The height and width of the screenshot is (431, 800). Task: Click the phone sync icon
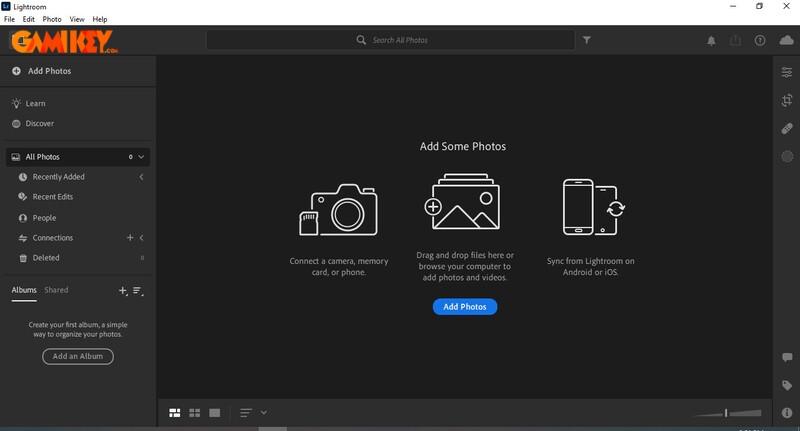[x=593, y=207]
